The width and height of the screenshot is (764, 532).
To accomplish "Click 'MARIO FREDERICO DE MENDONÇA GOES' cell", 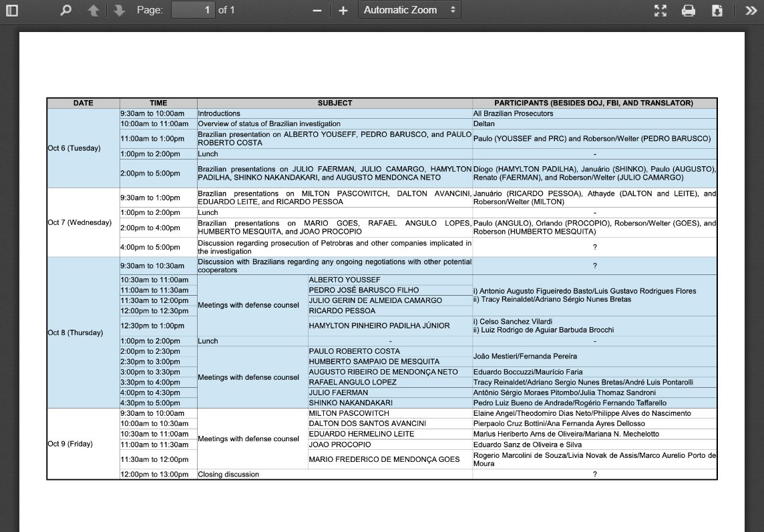I will 390,459.
